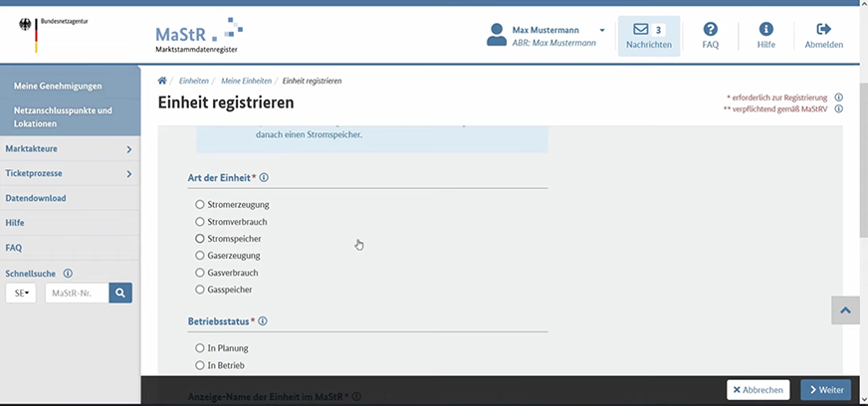Image resolution: width=868 pixels, height=406 pixels.
Task: Go to home via breadcrumb house icon
Action: 162,80
